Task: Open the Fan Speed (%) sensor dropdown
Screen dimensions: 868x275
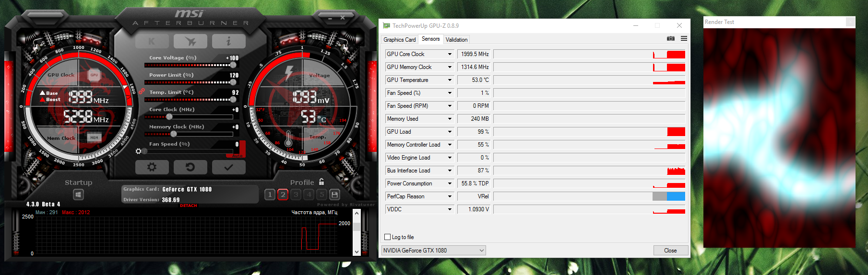Action: 450,93
